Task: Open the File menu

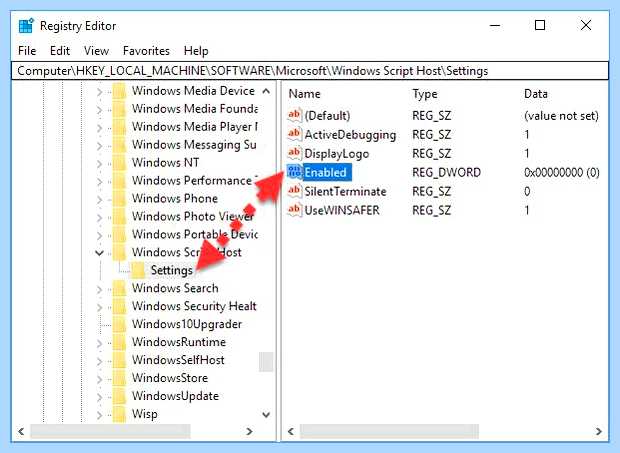Action: pyautogui.click(x=27, y=51)
